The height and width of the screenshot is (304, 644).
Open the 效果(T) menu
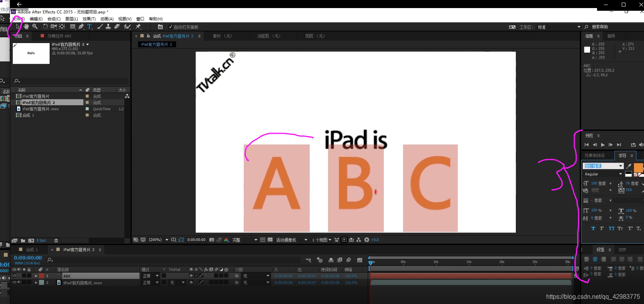point(89,19)
